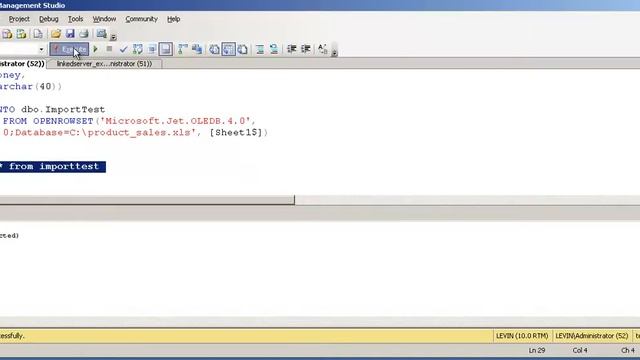Open the Debug menu
Image resolution: width=640 pixels, height=360 pixels.
(49, 19)
